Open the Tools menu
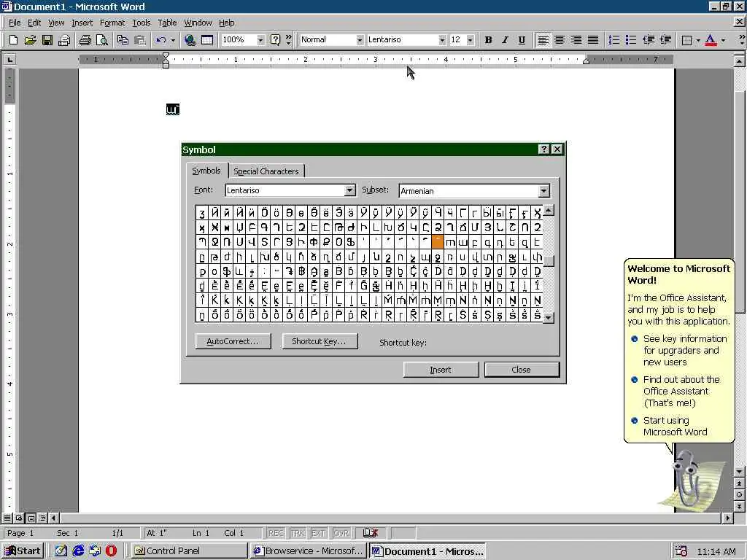Screen dimensions: 747x560 (141, 23)
